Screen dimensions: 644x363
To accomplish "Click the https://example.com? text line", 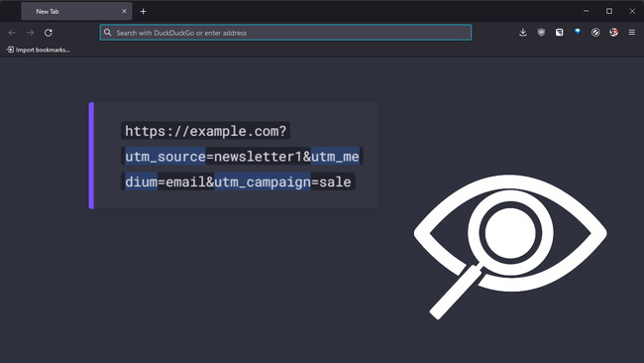I will coord(205,131).
